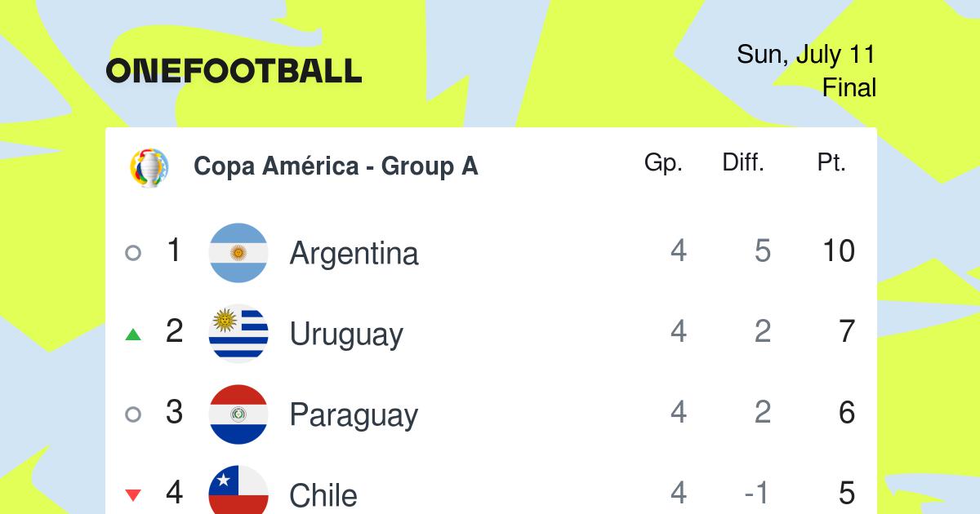Click Uruguay's green up arrow indicator

point(133,334)
